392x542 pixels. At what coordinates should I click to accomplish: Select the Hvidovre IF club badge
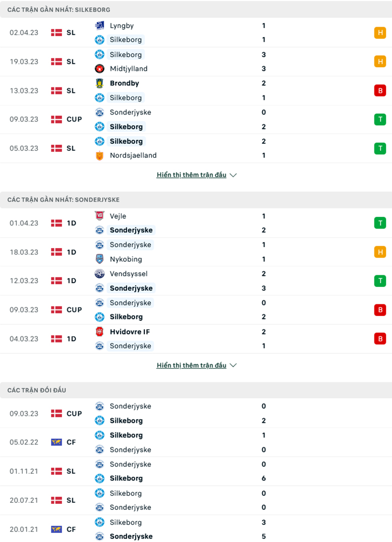(99, 332)
